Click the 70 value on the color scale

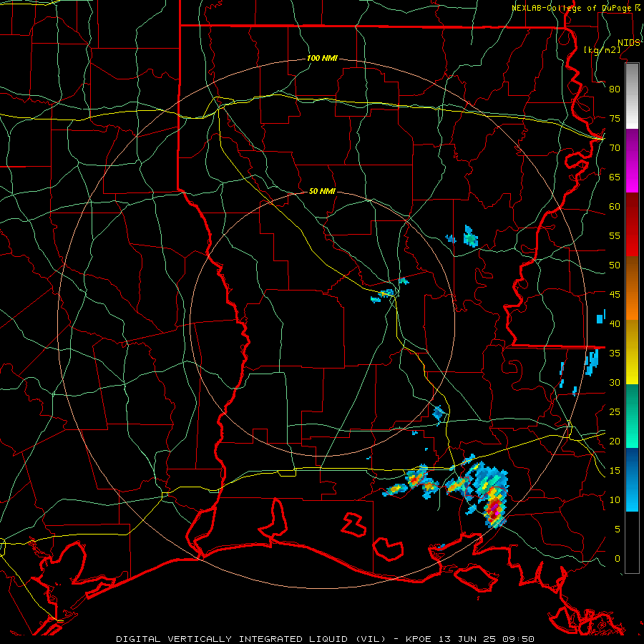tap(615, 148)
